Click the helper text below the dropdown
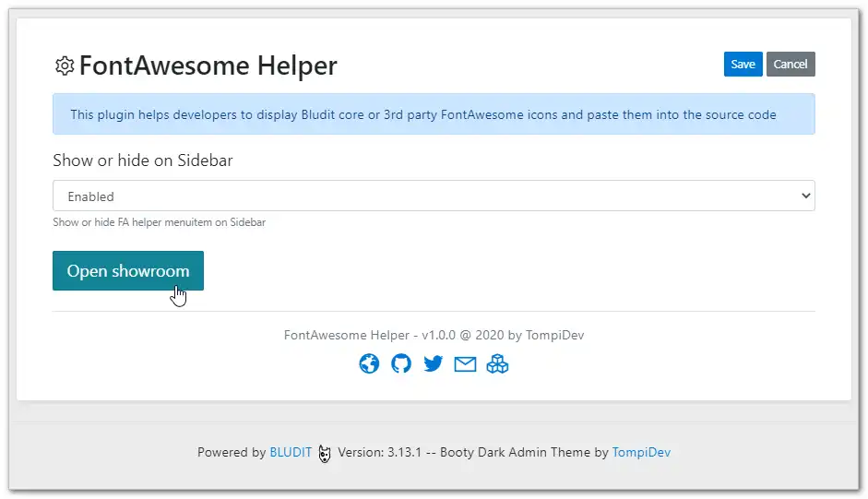Viewport: 868px width, 499px height. point(160,222)
